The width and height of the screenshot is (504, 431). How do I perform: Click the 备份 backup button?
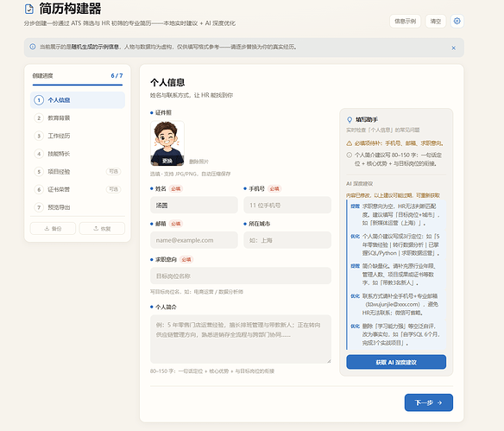[x=53, y=228]
